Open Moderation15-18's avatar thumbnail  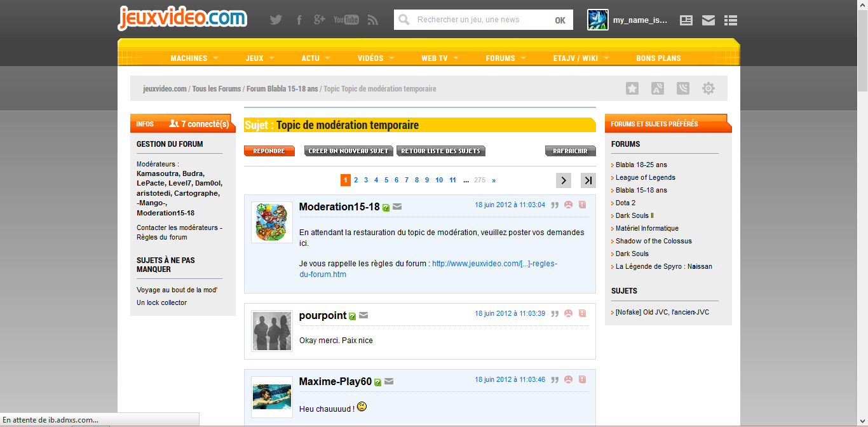click(x=272, y=222)
